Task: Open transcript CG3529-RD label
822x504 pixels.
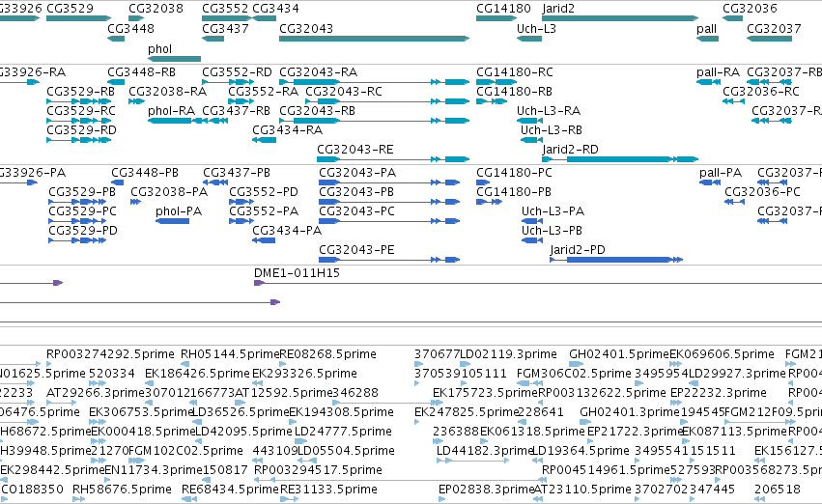Action: [x=81, y=130]
